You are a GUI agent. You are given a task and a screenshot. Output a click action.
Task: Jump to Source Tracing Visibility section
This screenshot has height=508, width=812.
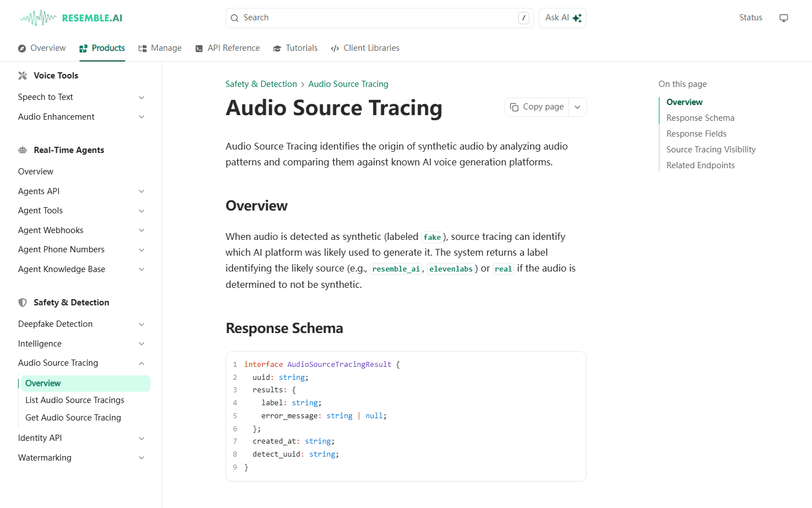coord(711,150)
